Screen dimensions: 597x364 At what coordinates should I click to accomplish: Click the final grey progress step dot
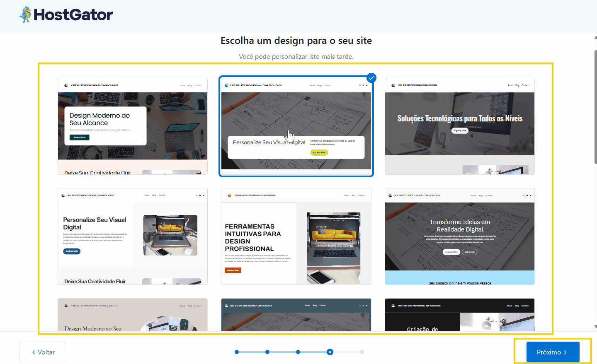[x=362, y=352]
